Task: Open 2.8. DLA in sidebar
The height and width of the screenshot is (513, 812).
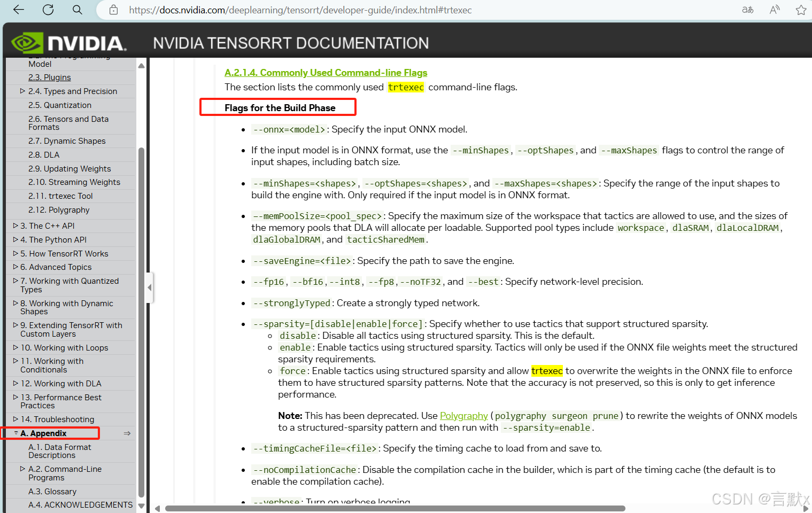Action: click(44, 155)
